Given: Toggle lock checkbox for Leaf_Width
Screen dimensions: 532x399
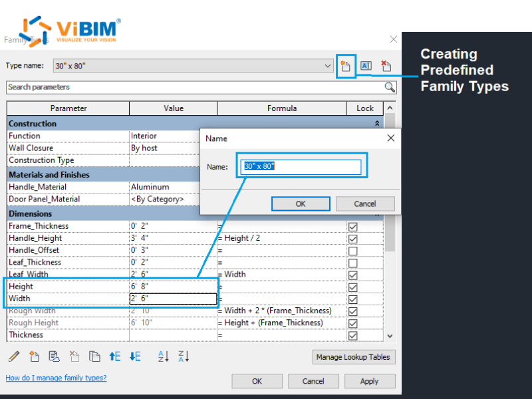Looking at the screenshot, I should click(x=353, y=275).
